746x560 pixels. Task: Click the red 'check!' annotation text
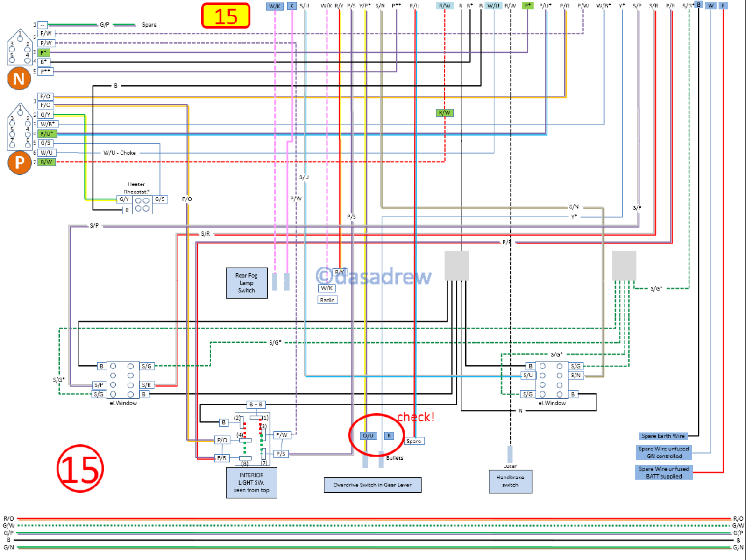415,417
